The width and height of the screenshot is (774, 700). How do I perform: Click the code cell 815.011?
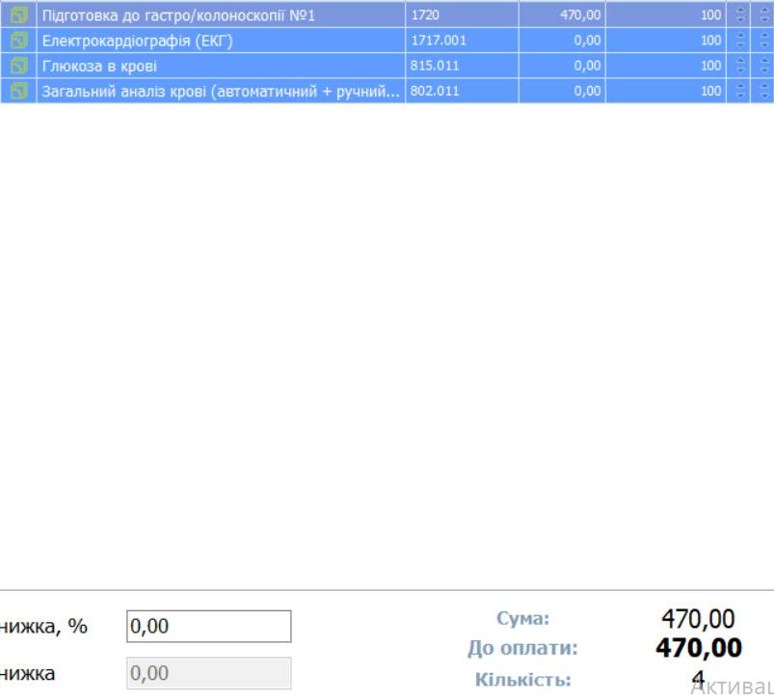462,66
